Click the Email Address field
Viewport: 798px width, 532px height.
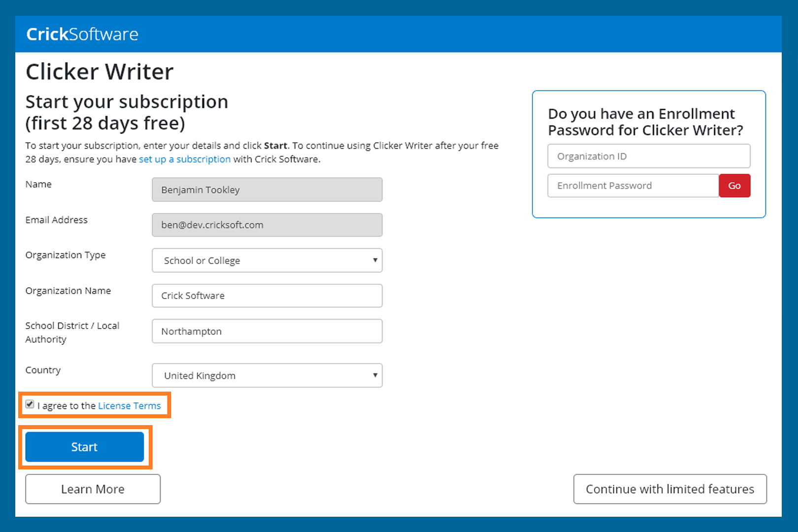click(x=267, y=225)
